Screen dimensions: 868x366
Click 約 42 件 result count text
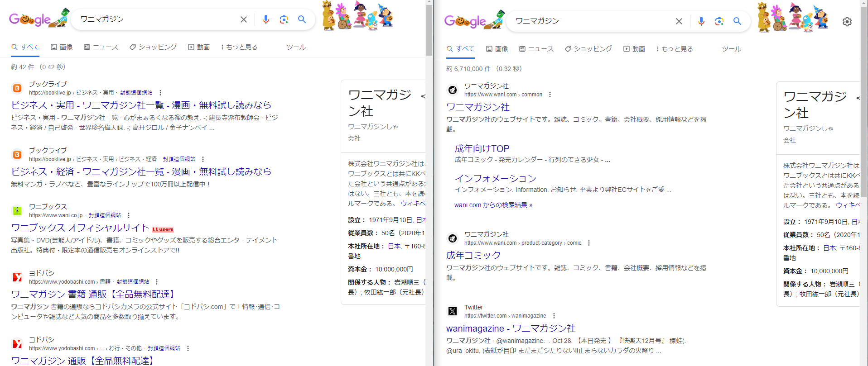coord(38,67)
